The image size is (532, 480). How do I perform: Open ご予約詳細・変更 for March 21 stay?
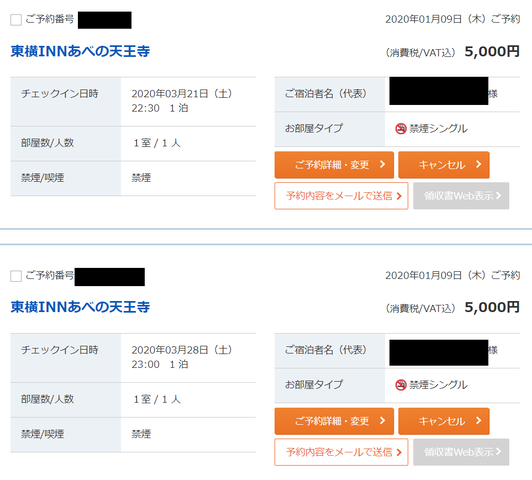click(x=334, y=165)
